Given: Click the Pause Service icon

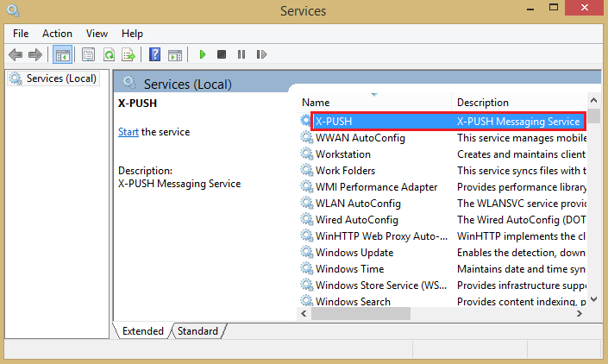Looking at the screenshot, I should click(241, 54).
